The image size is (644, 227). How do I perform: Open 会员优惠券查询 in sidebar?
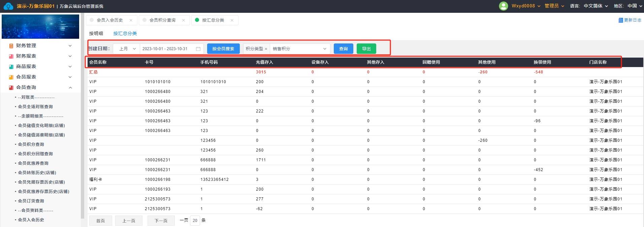[33, 163]
